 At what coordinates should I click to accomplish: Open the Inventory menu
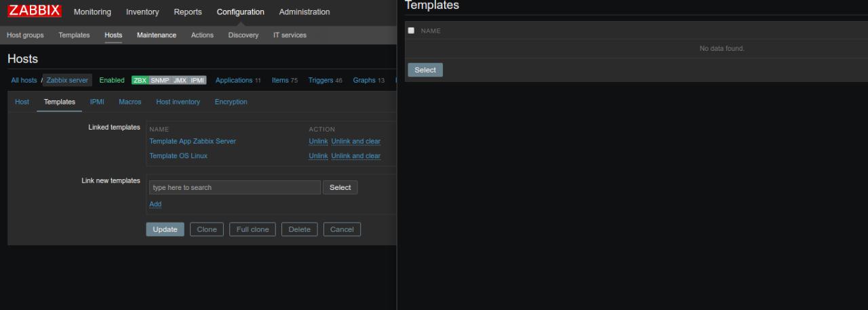pyautogui.click(x=142, y=12)
